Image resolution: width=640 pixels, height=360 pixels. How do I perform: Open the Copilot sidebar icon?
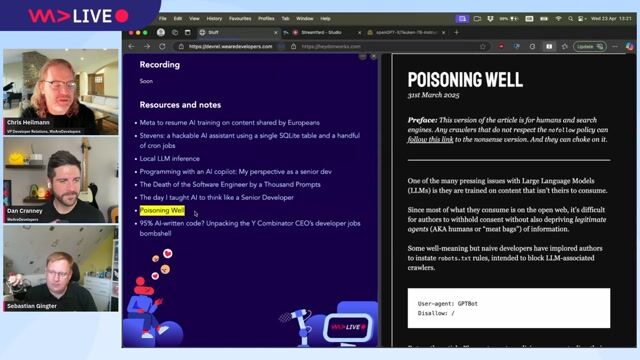coord(630,47)
